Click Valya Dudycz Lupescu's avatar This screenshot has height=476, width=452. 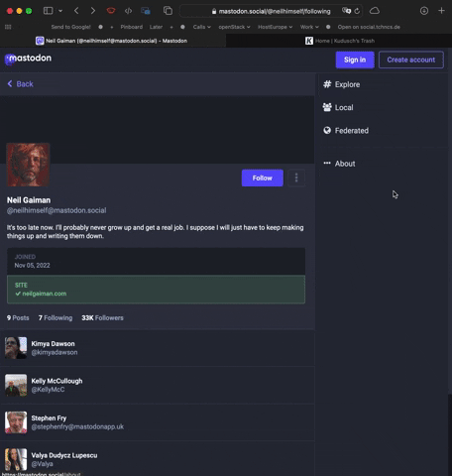(16, 459)
